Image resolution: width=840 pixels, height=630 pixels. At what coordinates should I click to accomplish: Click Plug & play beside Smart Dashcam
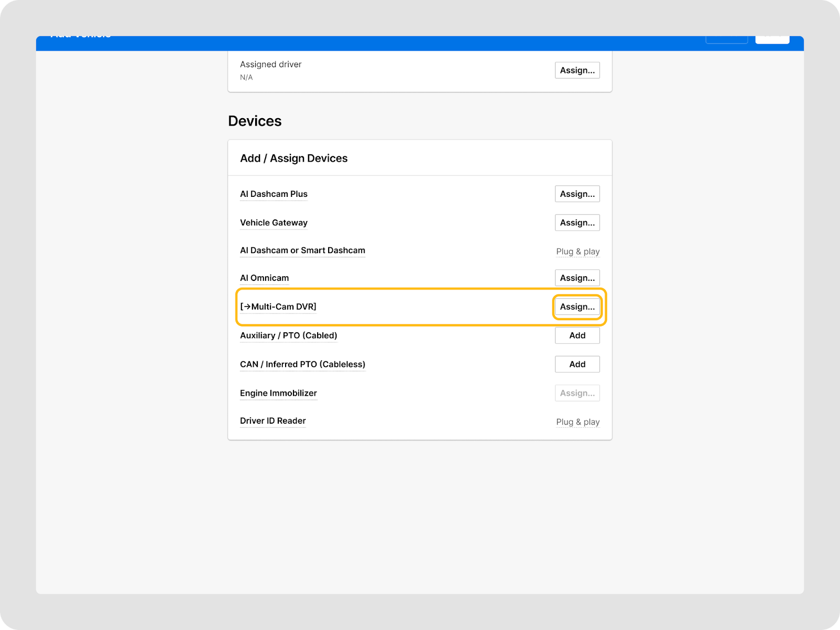[577, 251]
